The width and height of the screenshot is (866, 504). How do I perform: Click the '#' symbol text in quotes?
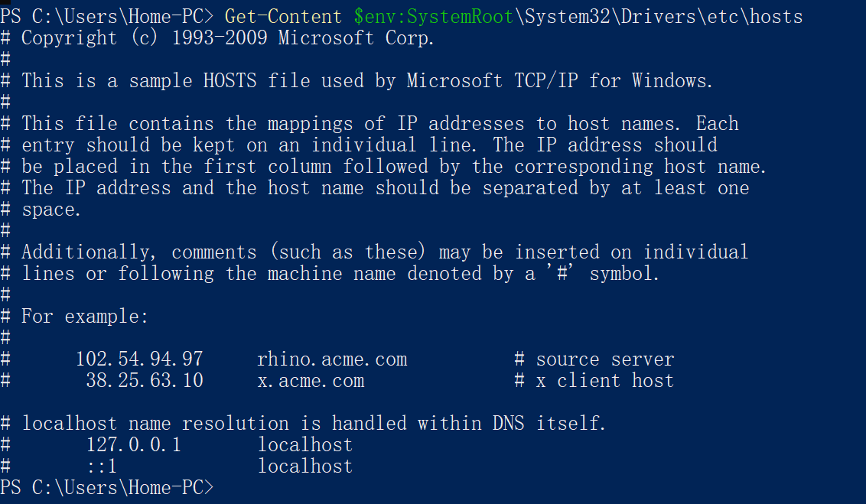562,273
